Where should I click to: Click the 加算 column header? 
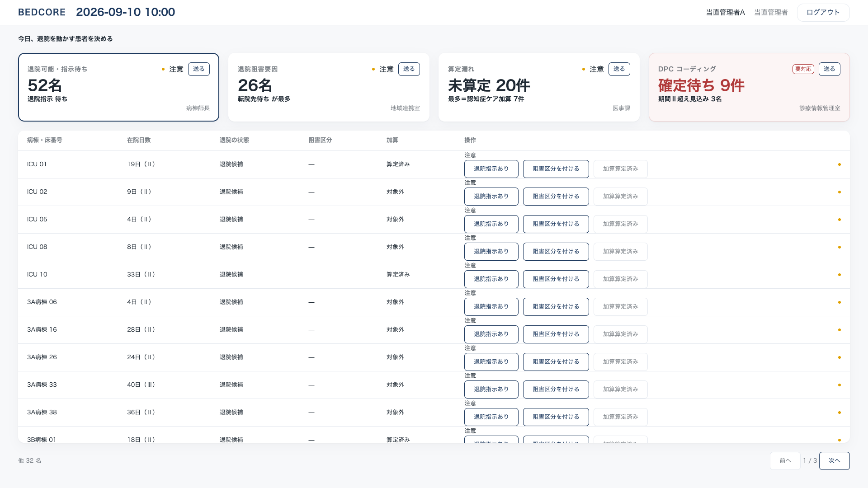392,141
